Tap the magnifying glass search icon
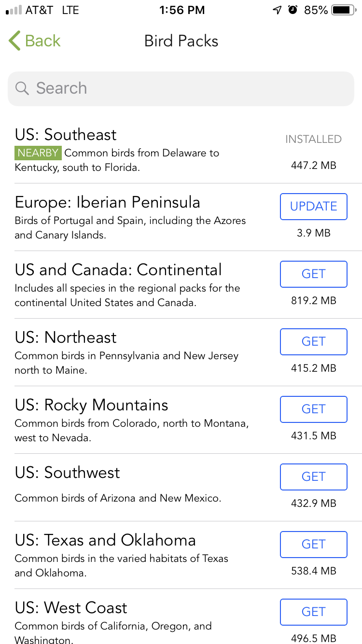The height and width of the screenshot is (644, 362). (22, 88)
